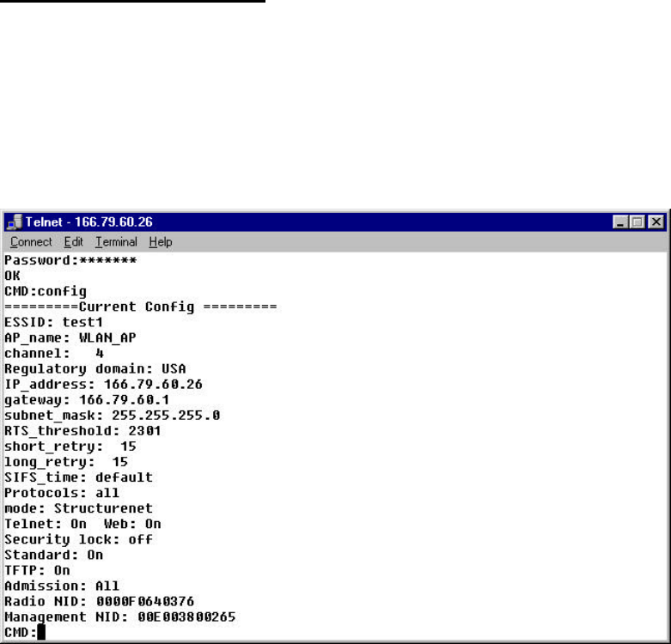The height and width of the screenshot is (644, 671).
Task: Click 'Security lock: off' line
Action: 78,540
